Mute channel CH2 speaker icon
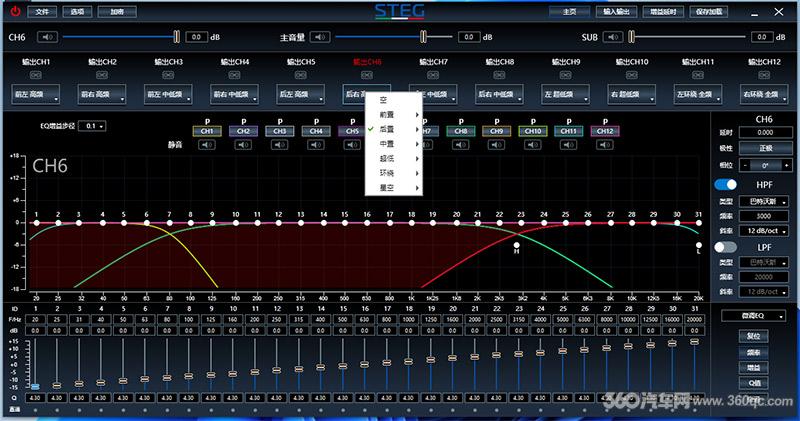 click(243, 145)
